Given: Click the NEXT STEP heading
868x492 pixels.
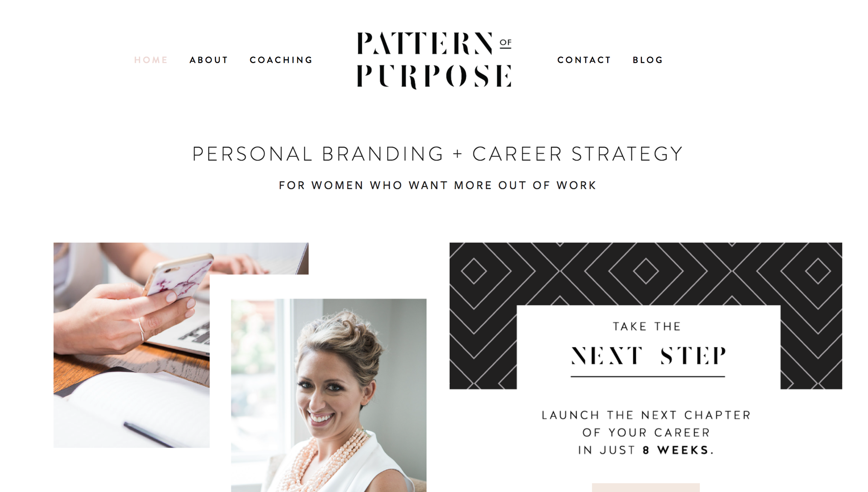Looking at the screenshot, I should tap(648, 356).
